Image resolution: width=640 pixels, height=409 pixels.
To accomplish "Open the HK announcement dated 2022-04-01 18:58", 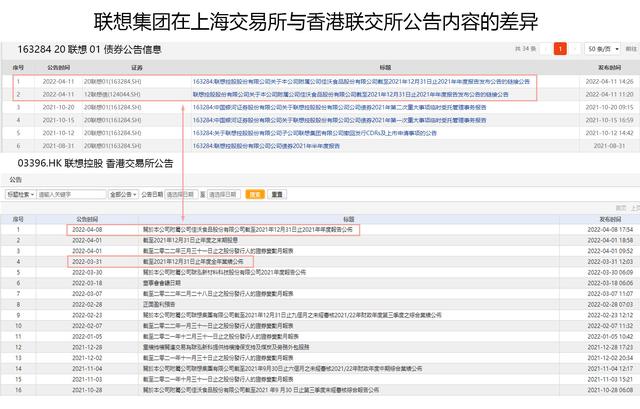I will pyautogui.click(x=190, y=240).
